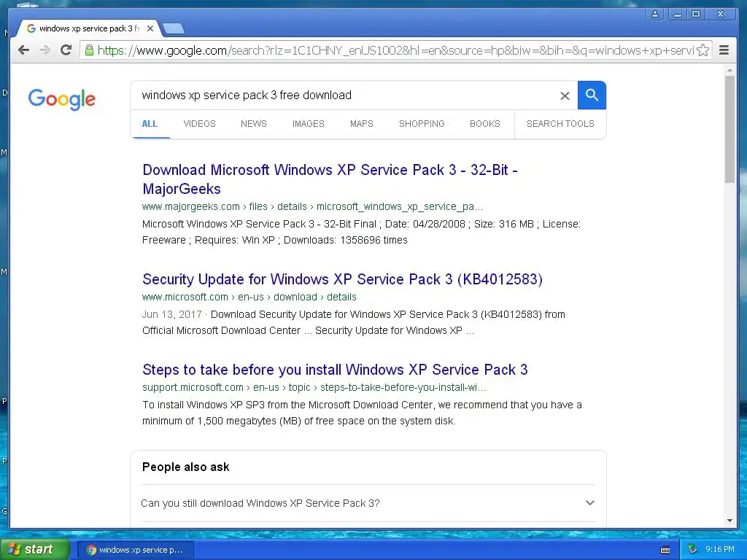Screen dimensions: 747x560
Task: Open 'Steps to take before you install' result
Action: click(x=335, y=370)
